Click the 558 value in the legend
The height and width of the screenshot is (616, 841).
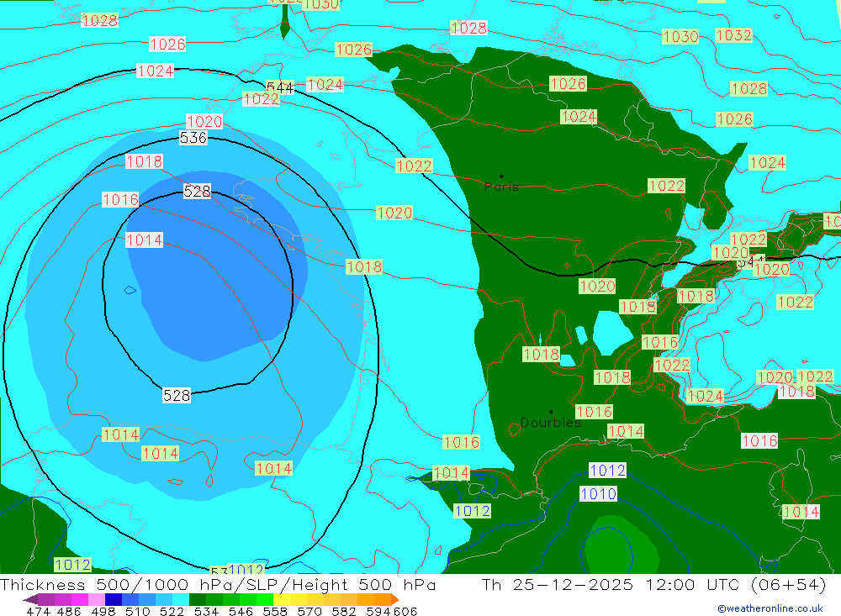pyautogui.click(x=275, y=611)
